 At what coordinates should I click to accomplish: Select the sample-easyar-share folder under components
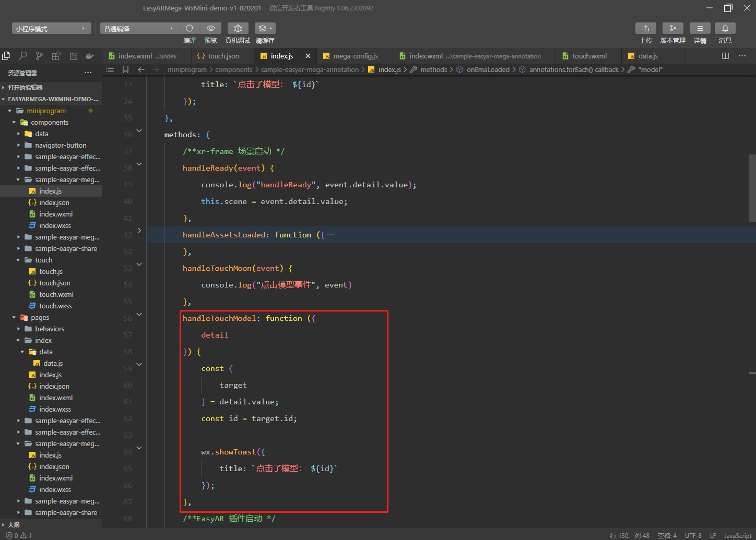pyautogui.click(x=51, y=248)
